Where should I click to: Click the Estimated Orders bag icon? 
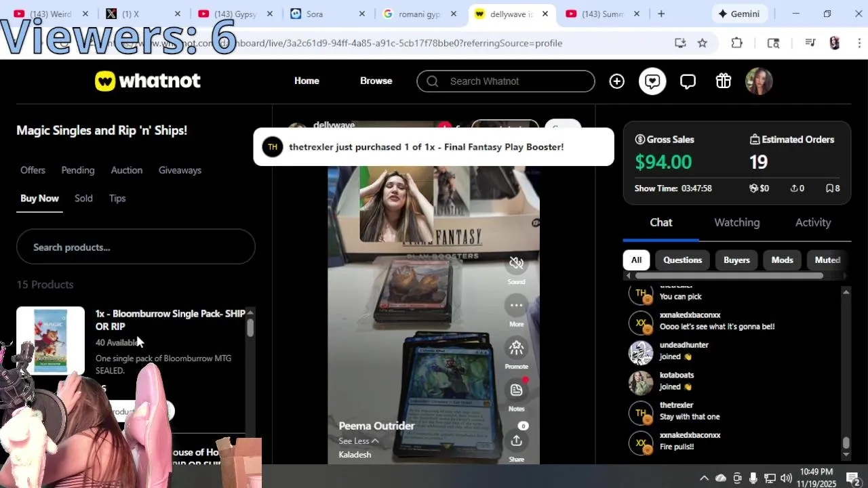click(x=754, y=140)
